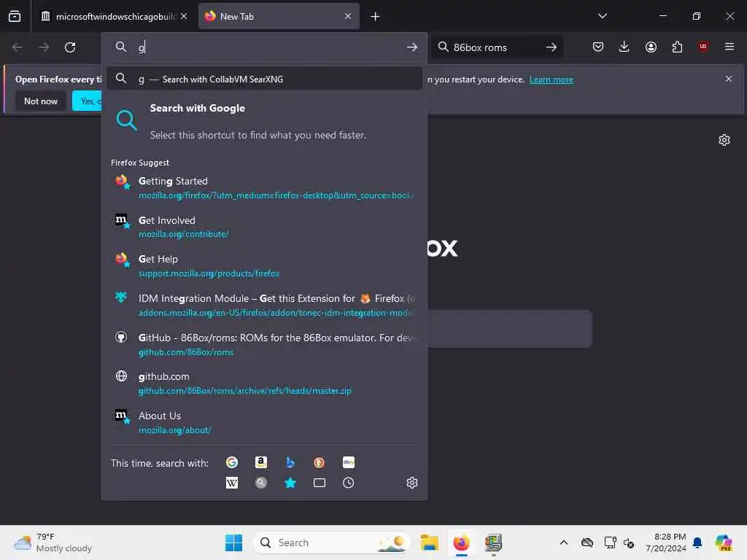Search bookmarks using the blue star icon
Screen dimensions: 747x560
[x=290, y=483]
